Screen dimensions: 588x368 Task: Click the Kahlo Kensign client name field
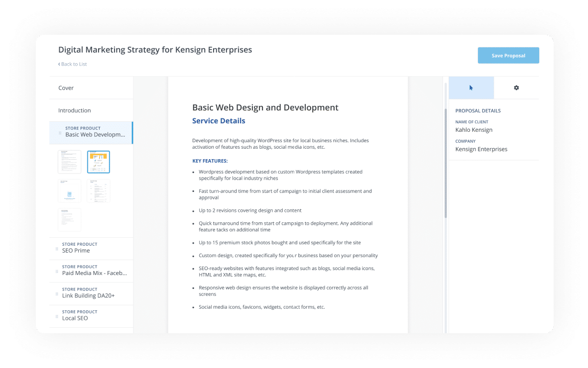pyautogui.click(x=473, y=130)
